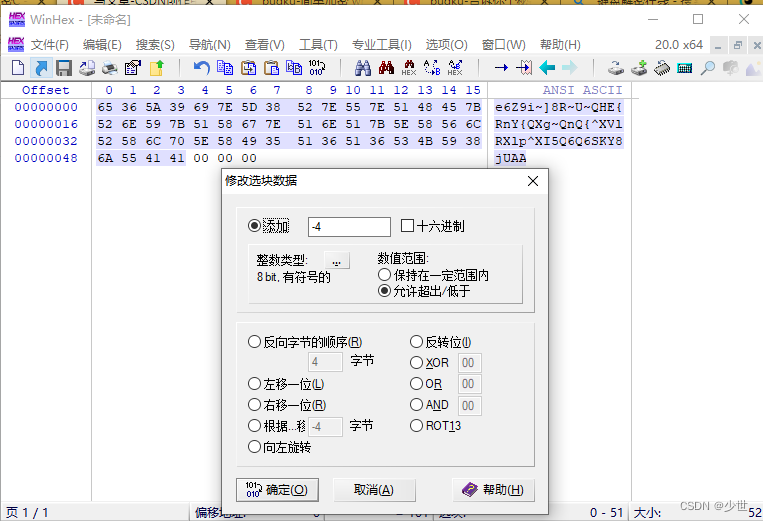This screenshot has height=521, width=763.
Task: Save the file via floppy disk icon
Action: pyautogui.click(x=64, y=68)
